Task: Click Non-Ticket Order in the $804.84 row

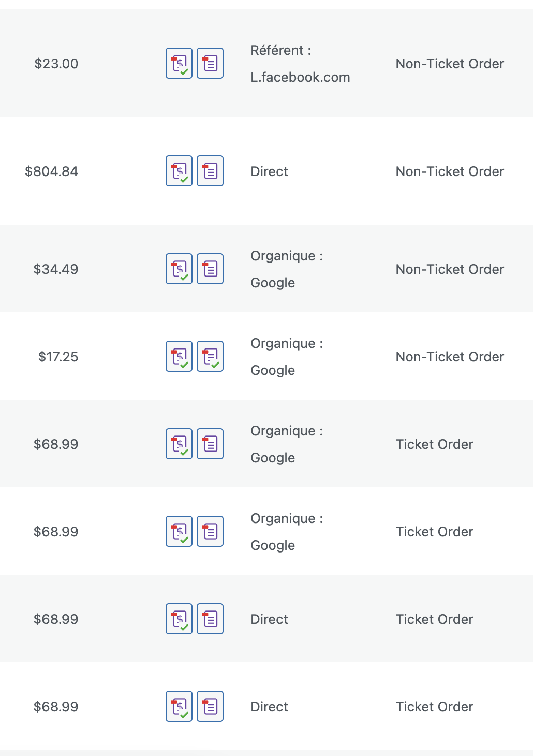Action: [x=450, y=171]
